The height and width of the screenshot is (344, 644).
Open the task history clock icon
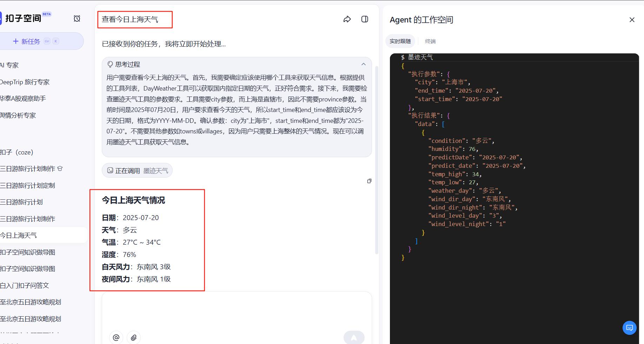pyautogui.click(x=77, y=18)
